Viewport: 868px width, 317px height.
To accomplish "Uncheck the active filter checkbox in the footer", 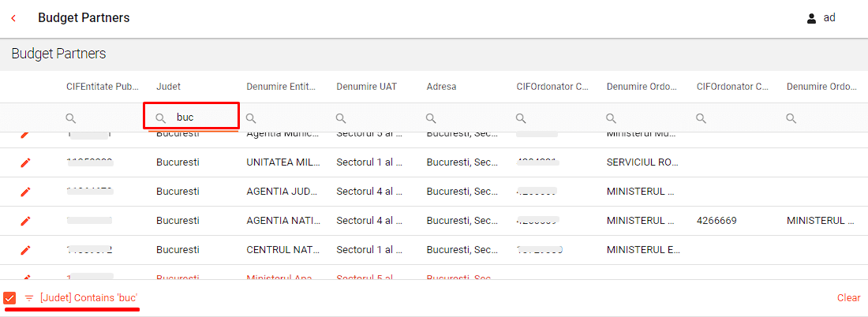I will coord(9,298).
